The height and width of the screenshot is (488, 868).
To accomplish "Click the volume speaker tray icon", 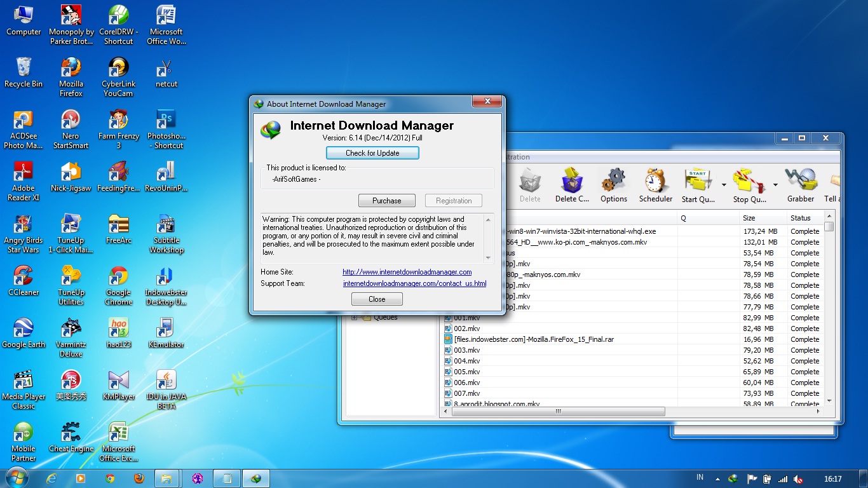I will (798, 479).
